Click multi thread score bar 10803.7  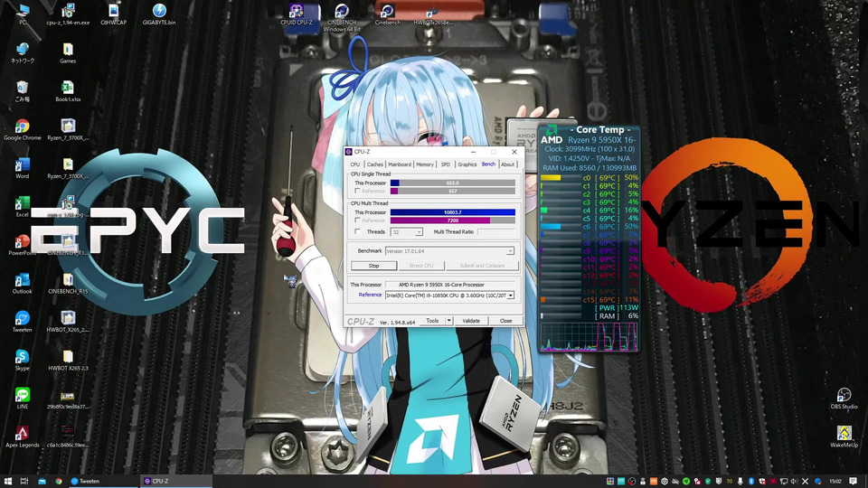(x=452, y=212)
